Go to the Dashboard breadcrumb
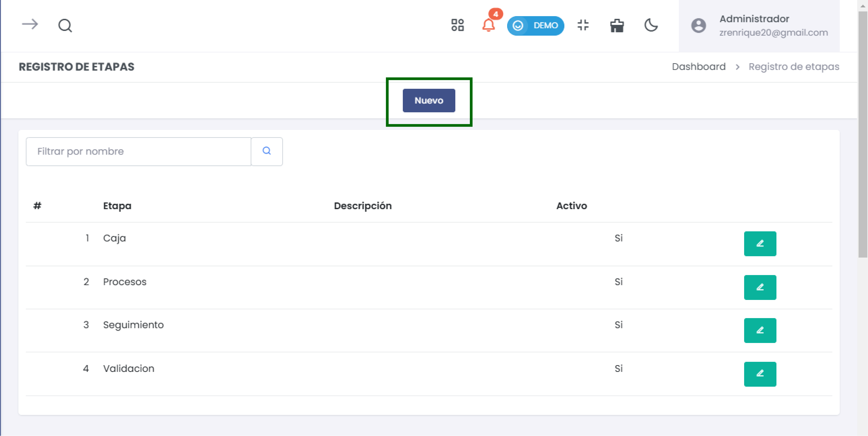The image size is (868, 436). (698, 67)
